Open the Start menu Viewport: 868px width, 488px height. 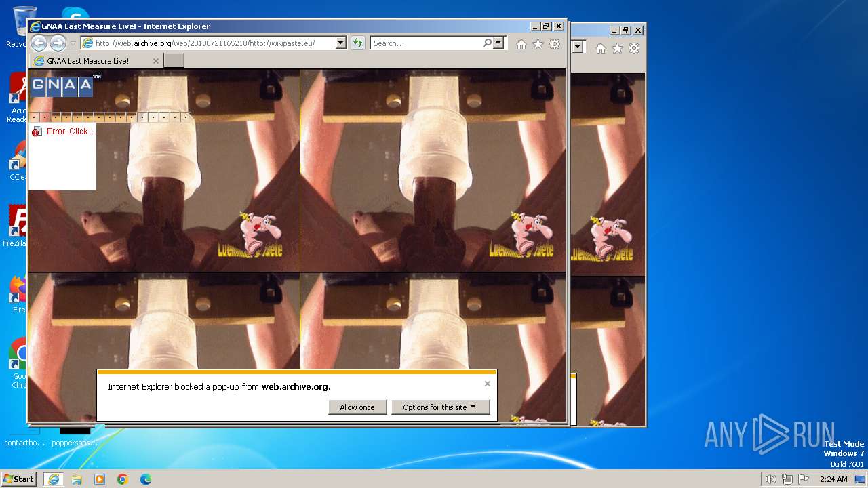(19, 479)
